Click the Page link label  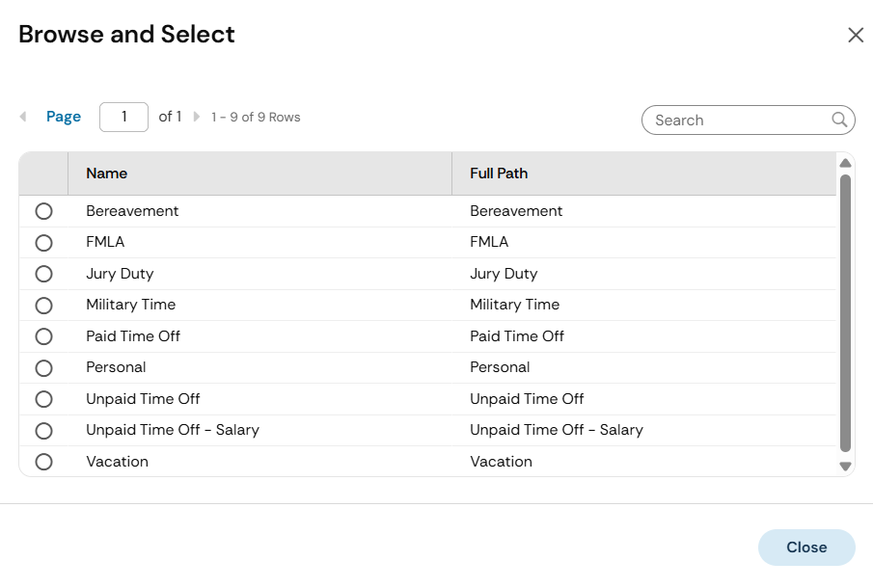[x=64, y=117]
